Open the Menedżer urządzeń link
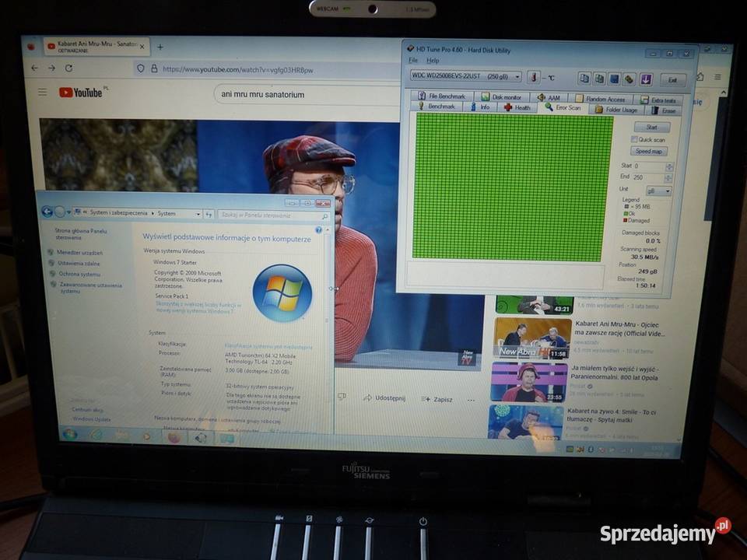The image size is (747, 560). click(82, 252)
